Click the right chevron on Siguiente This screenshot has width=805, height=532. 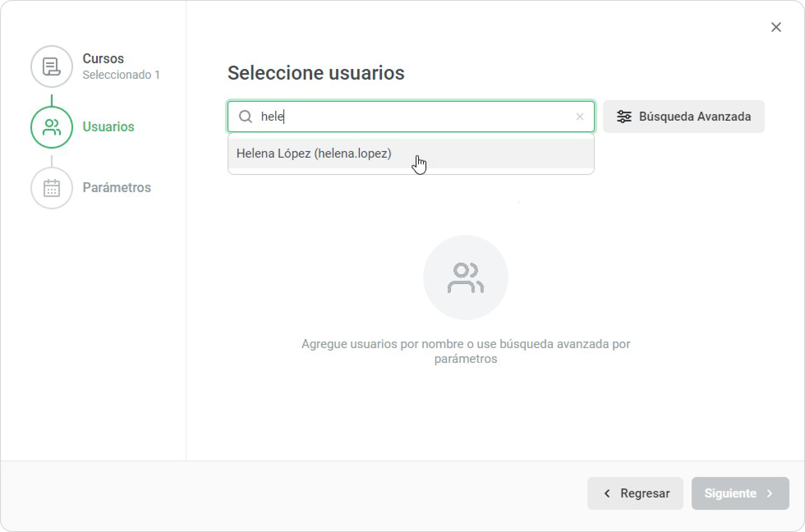[770, 493]
